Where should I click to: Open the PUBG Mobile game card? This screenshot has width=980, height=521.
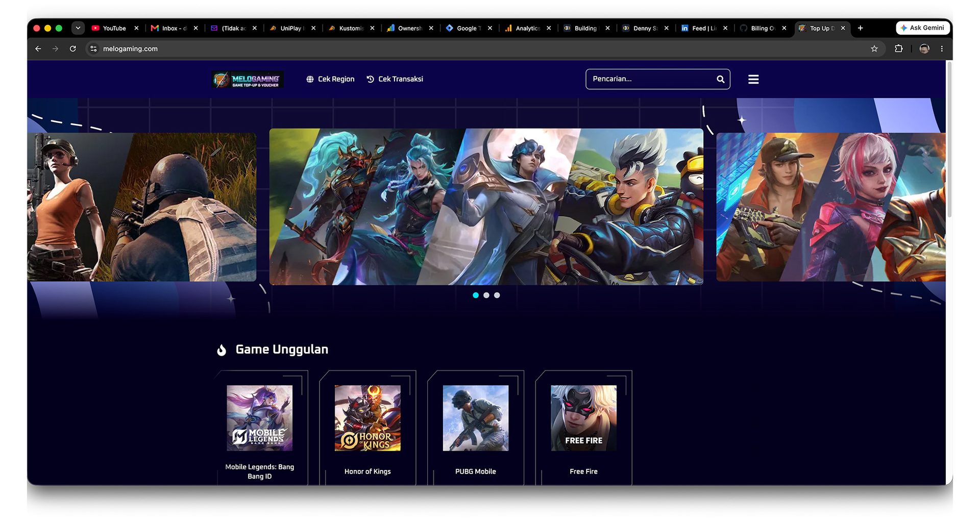[476, 429]
